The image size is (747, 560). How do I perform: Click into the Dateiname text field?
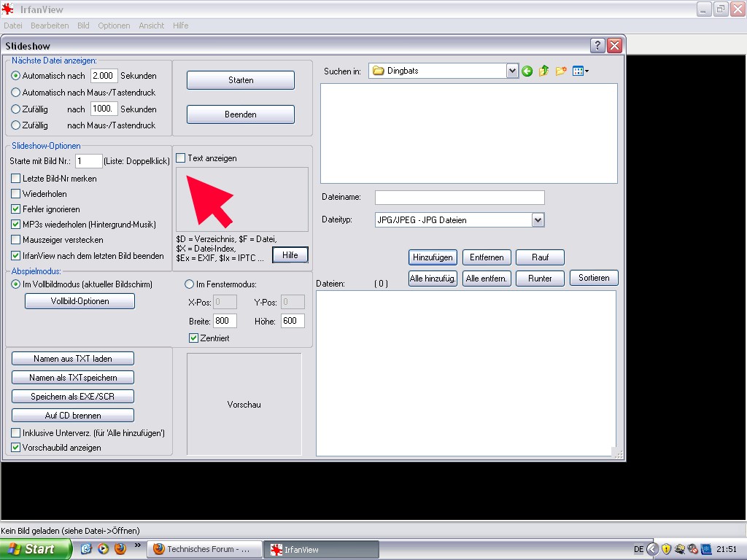point(460,198)
